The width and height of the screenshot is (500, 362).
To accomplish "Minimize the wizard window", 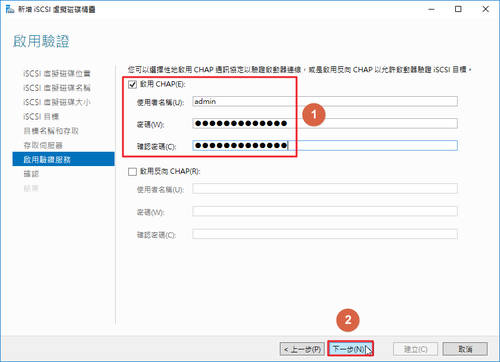I will pyautogui.click(x=431, y=9).
